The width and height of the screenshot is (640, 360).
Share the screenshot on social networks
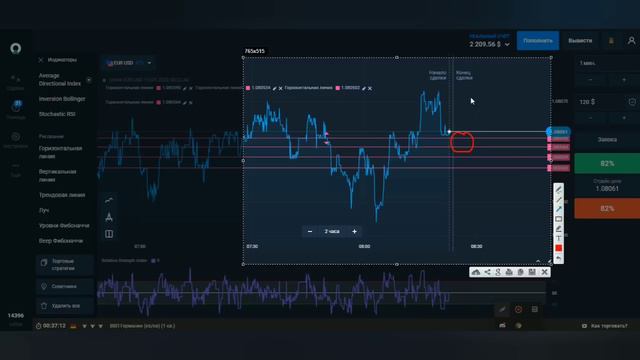click(x=487, y=272)
